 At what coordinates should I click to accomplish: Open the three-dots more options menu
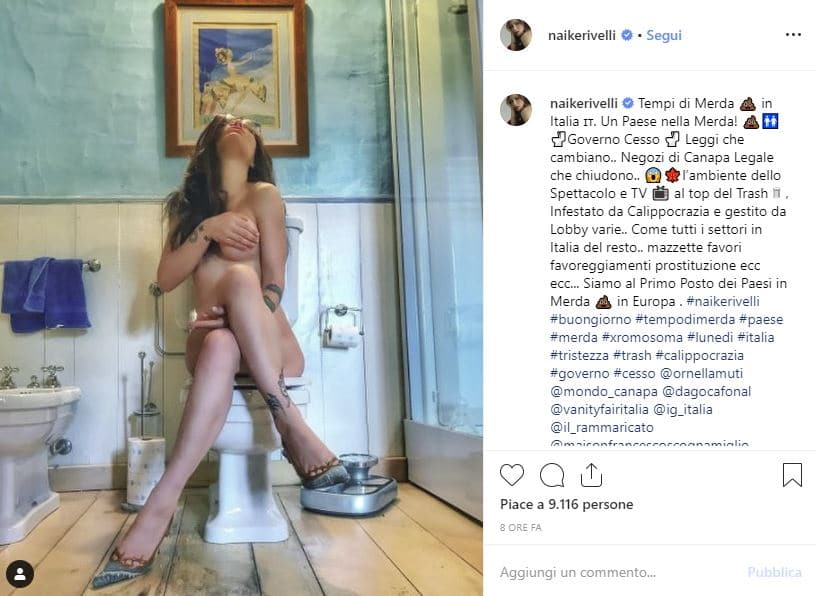click(793, 35)
